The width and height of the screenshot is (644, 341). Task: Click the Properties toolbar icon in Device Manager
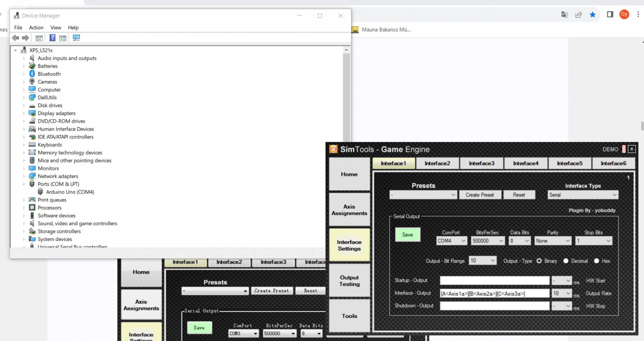pos(39,38)
